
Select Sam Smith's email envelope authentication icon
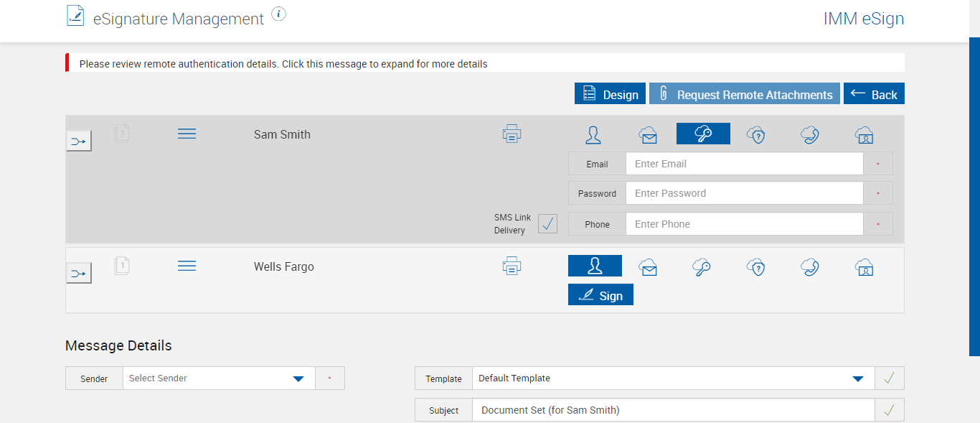tap(649, 135)
